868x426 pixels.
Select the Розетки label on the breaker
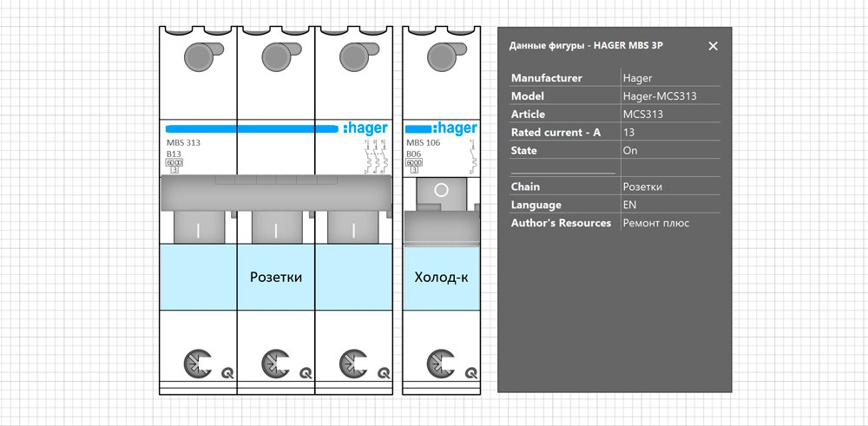276,277
